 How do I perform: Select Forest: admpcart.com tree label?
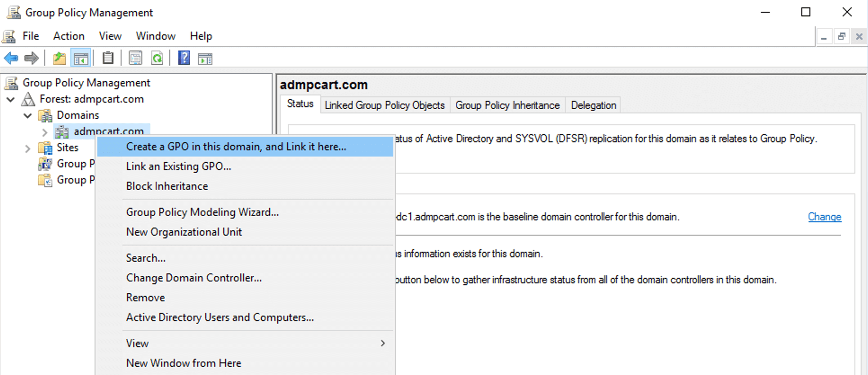coord(92,99)
